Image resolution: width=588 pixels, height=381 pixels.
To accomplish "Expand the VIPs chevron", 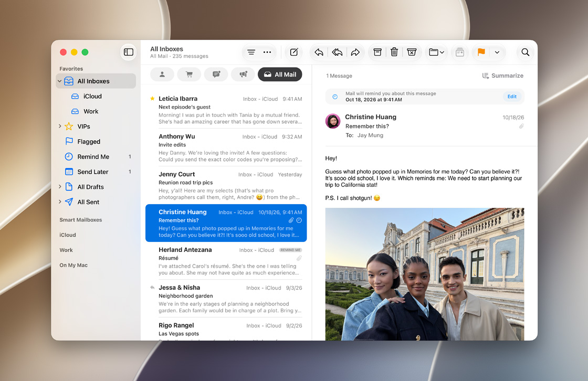I will (60, 126).
